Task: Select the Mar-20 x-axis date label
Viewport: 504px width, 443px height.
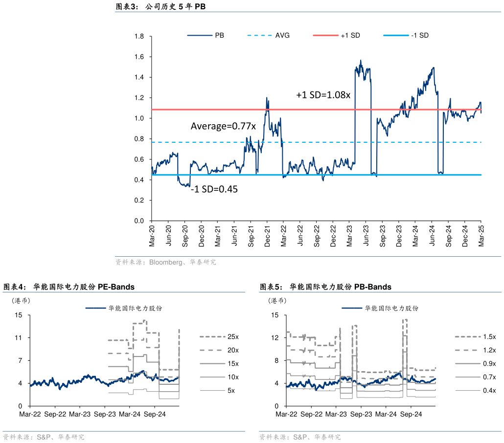Action: [x=152, y=235]
